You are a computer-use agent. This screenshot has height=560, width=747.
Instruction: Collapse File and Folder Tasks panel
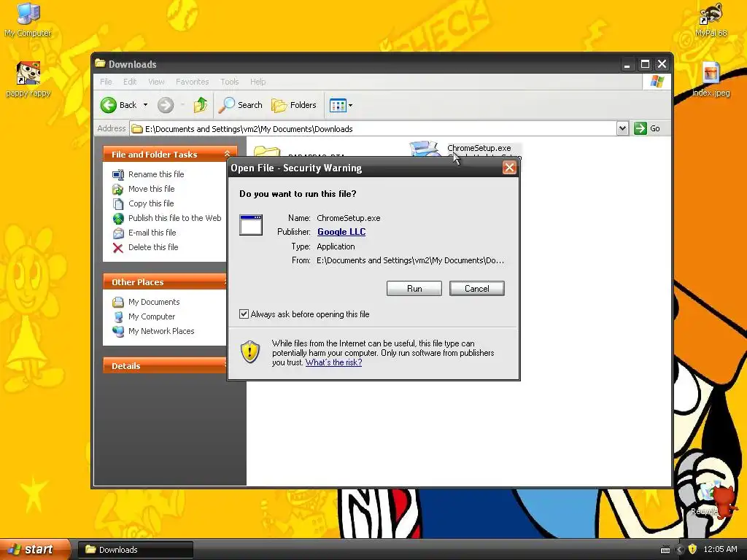point(227,154)
